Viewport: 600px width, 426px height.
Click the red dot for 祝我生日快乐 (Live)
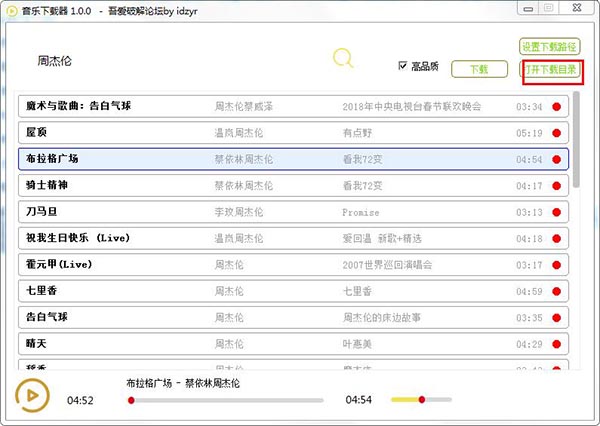point(556,239)
